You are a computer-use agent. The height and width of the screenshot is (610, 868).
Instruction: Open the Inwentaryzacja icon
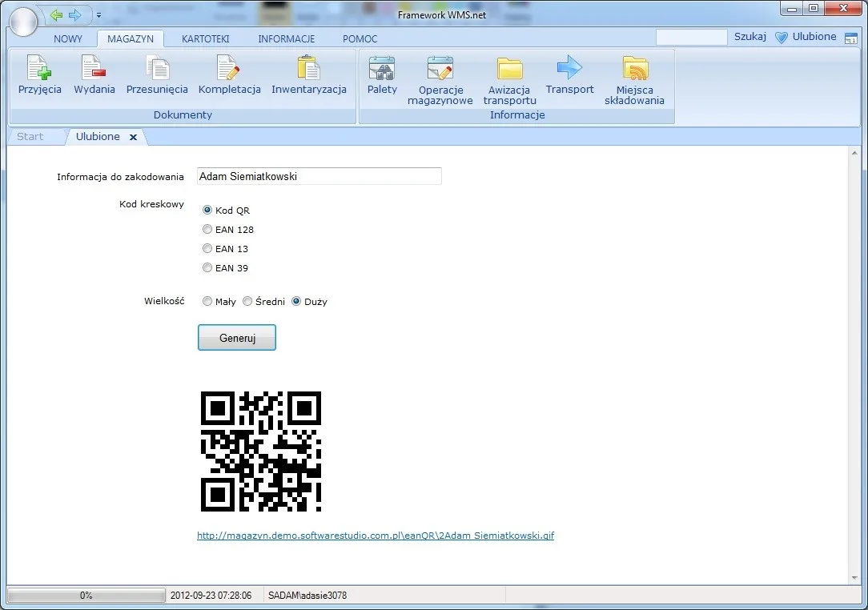point(309,74)
